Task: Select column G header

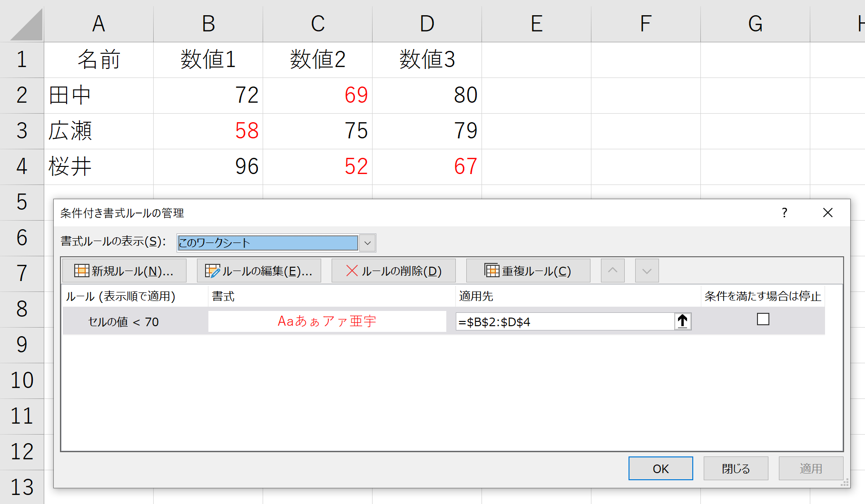Action: (756, 23)
